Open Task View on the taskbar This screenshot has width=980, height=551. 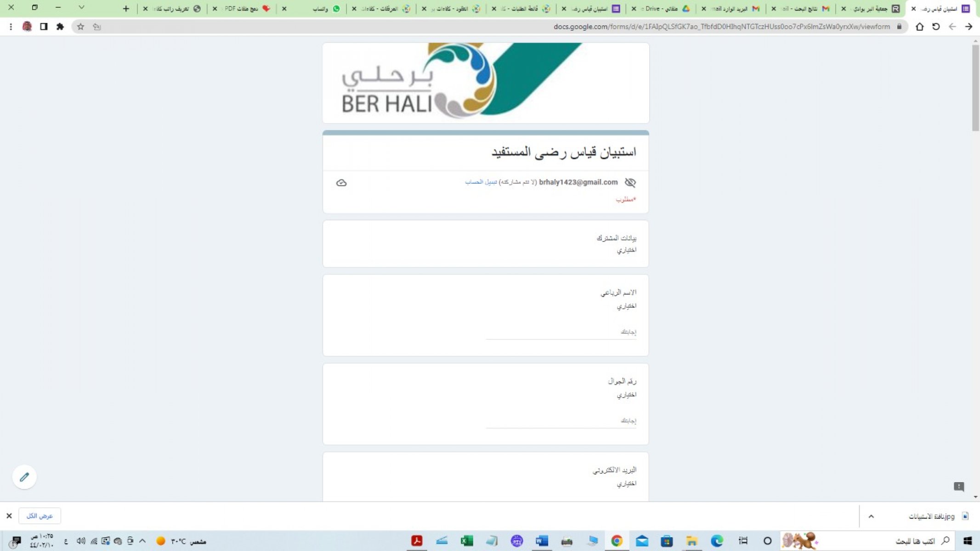point(743,541)
